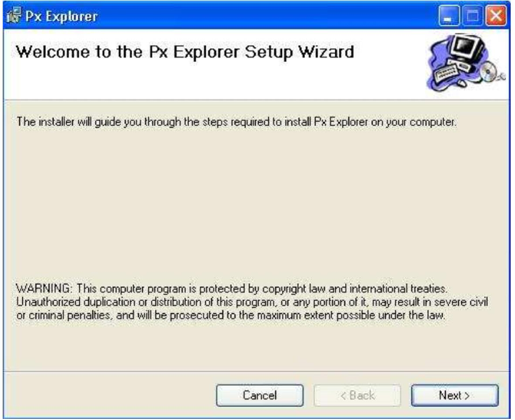This screenshot has height=420, width=515.
Task: Click the empty grey area of the dialog body
Action: (248, 204)
